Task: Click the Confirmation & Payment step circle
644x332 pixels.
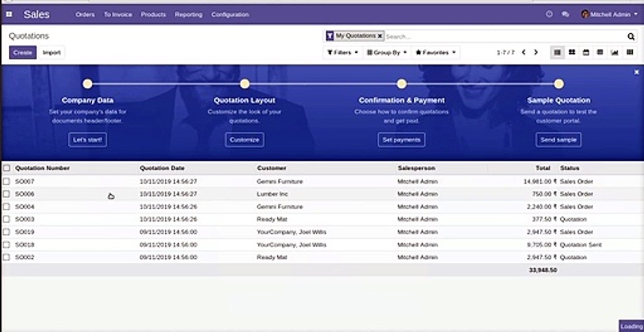Action: point(402,84)
